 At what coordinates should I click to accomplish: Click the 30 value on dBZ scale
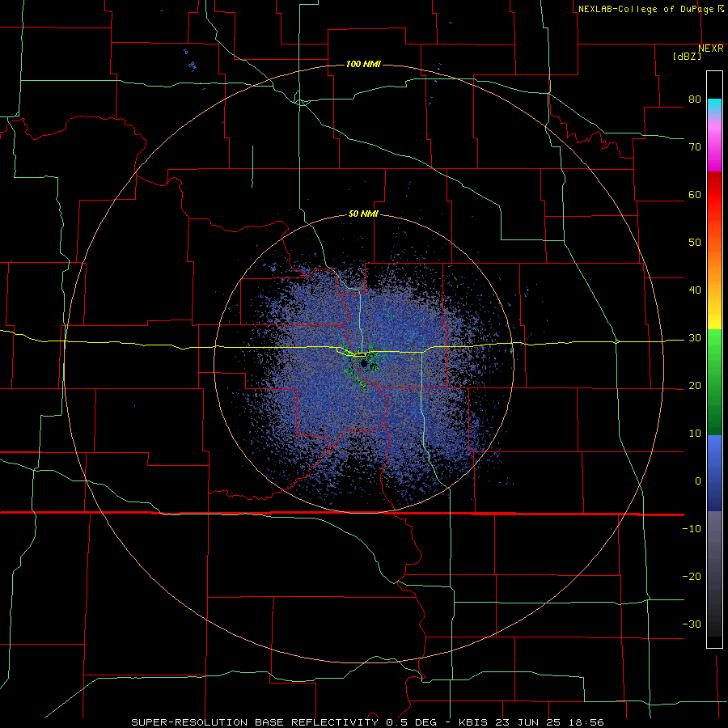click(695, 338)
